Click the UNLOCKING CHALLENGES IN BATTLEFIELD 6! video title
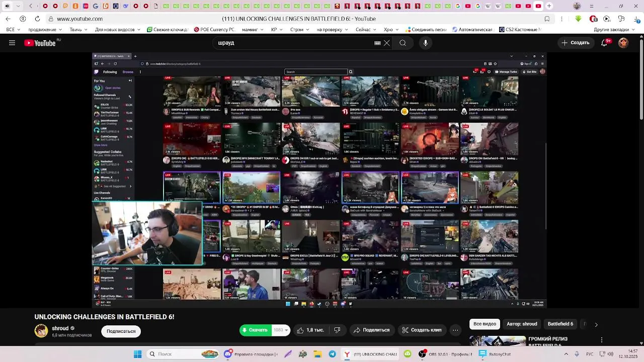The width and height of the screenshot is (644, 362). (x=104, y=317)
